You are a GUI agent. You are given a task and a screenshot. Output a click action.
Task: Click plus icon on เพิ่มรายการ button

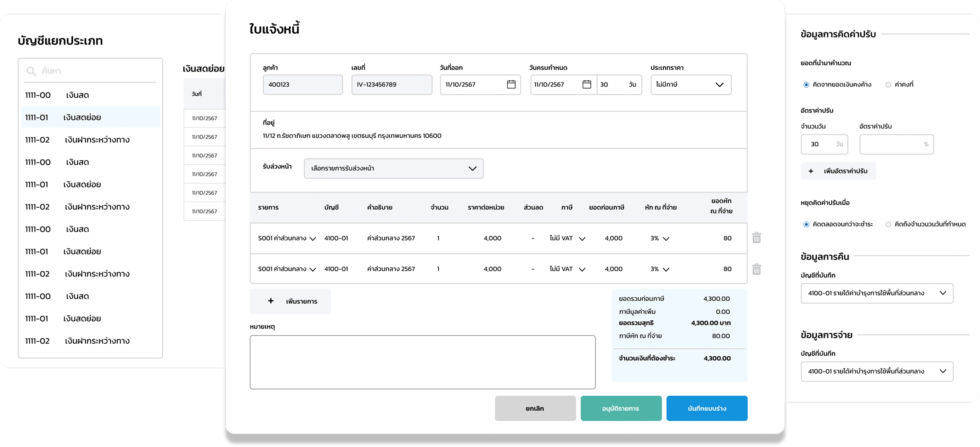[x=270, y=301]
